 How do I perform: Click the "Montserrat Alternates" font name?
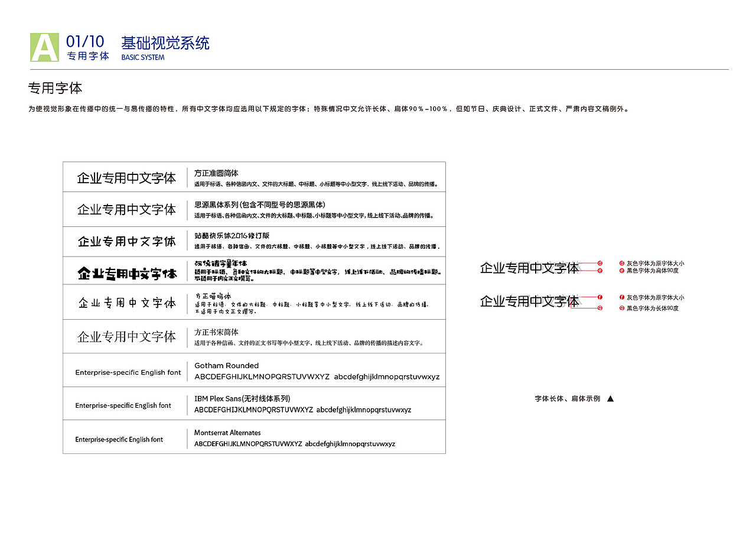(226, 433)
